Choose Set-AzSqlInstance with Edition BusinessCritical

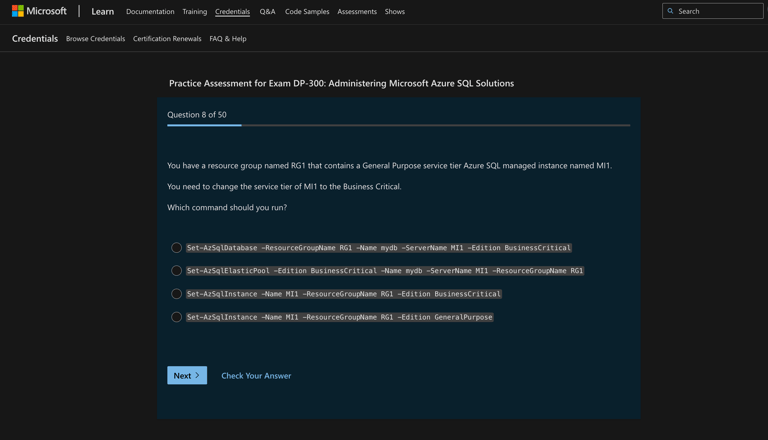click(x=177, y=294)
